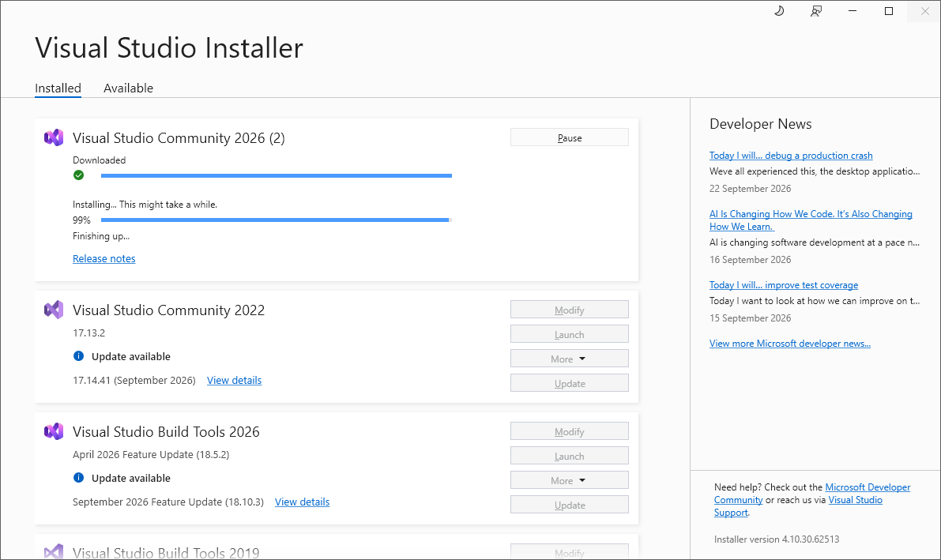Expand More dropdown for Build Tools 2026
Viewport: 941px width, 560px height.
(570, 481)
